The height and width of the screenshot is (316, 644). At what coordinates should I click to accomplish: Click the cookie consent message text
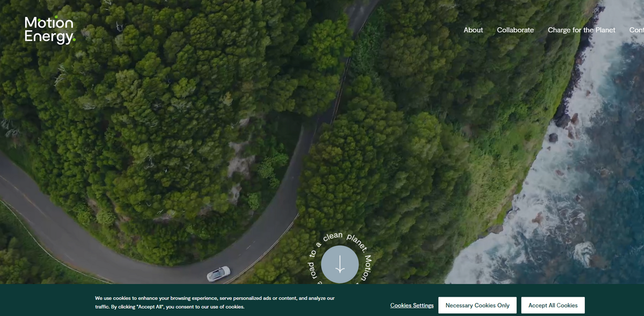(215, 302)
